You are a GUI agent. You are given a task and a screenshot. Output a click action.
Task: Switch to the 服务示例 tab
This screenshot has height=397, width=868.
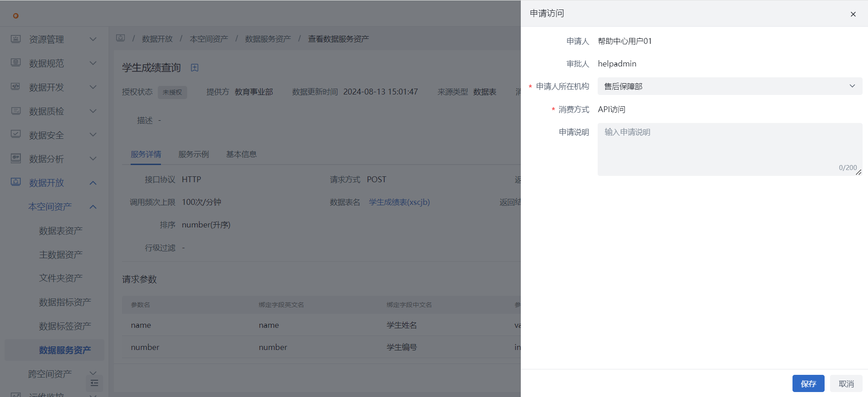[193, 154]
